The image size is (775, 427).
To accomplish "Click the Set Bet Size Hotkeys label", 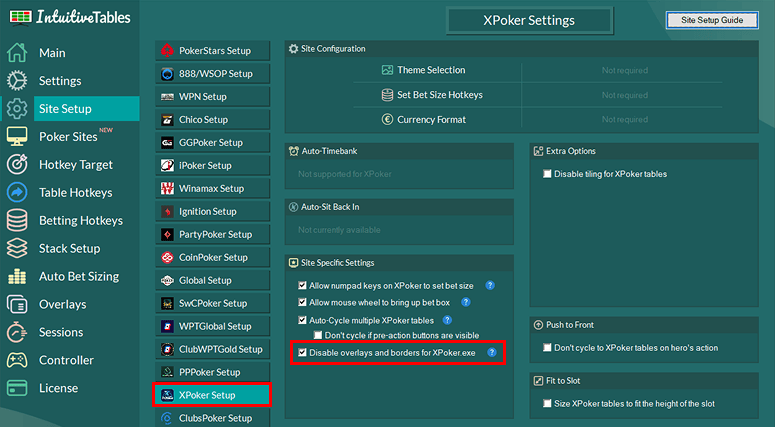I will click(x=440, y=94).
